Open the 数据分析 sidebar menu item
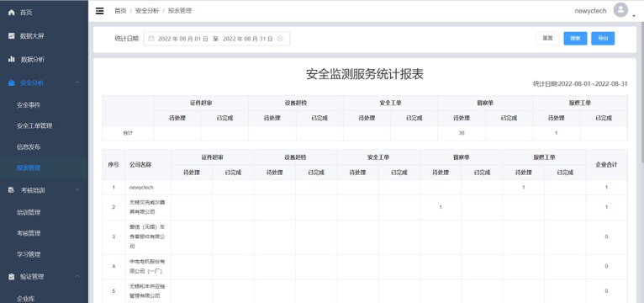 click(x=44, y=59)
